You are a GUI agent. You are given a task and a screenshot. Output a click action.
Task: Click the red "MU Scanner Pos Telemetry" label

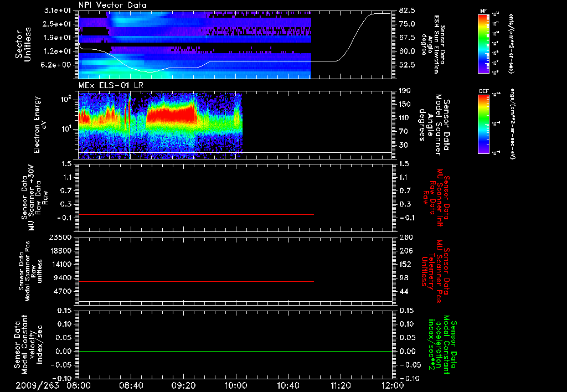pyautogui.click(x=435, y=271)
